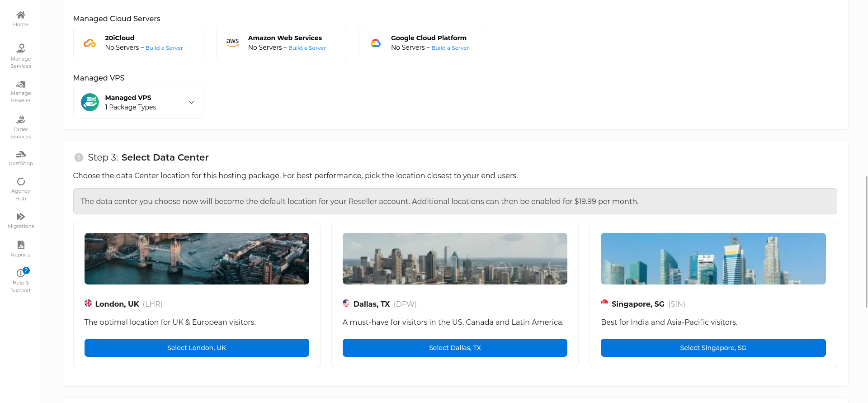Click the '1 Package Types' text
Image resolution: width=868 pixels, height=403 pixels.
pos(131,107)
